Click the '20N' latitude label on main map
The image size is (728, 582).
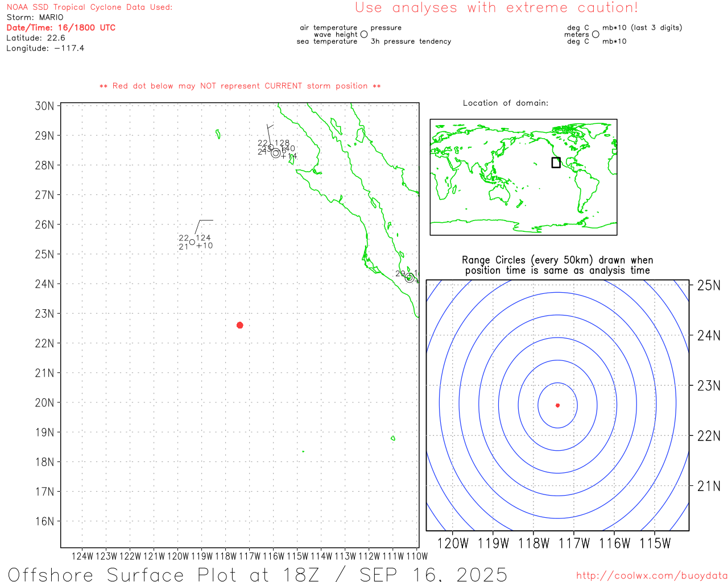(44, 402)
